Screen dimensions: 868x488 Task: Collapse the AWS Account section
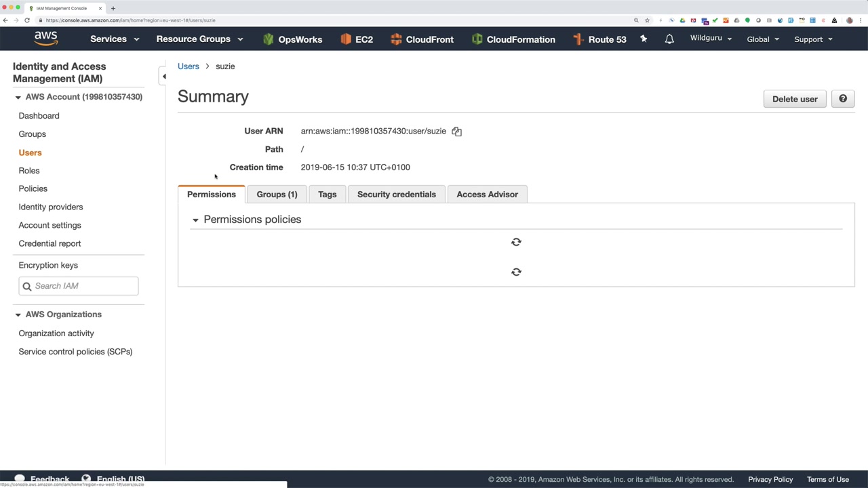[x=18, y=97]
